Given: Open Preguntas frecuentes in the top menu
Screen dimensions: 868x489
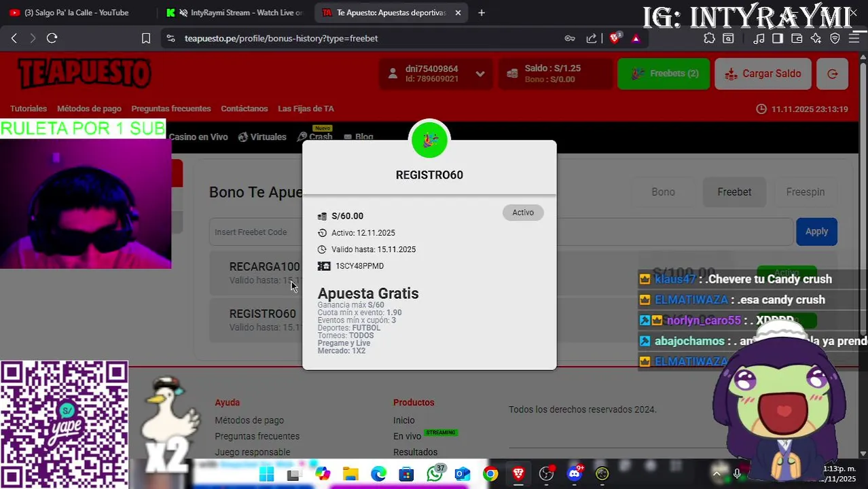Looking at the screenshot, I should coord(171,109).
